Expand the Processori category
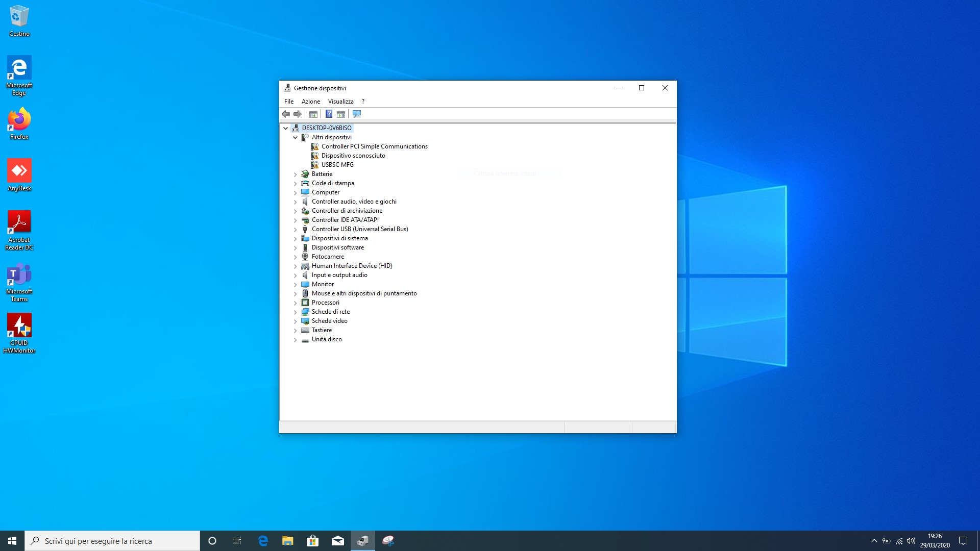Screen dimensions: 980x551 point(295,303)
